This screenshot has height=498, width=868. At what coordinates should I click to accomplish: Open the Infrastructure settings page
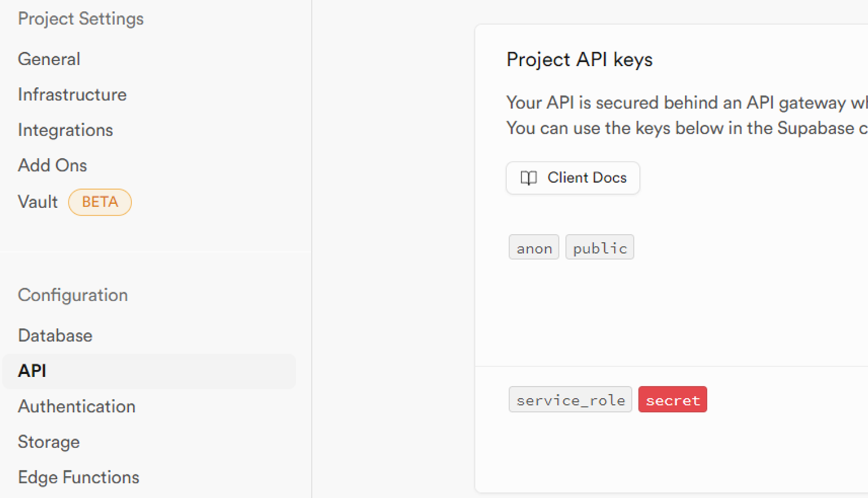click(x=72, y=95)
